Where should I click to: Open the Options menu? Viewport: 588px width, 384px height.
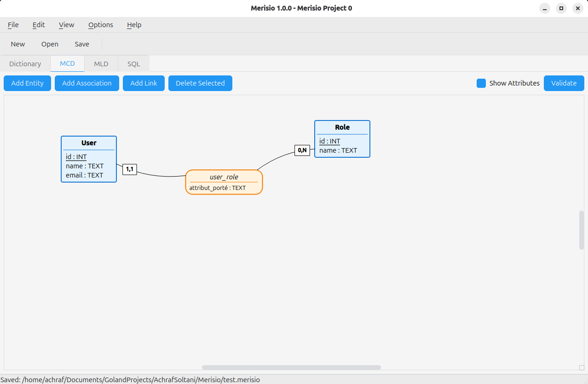(101, 25)
